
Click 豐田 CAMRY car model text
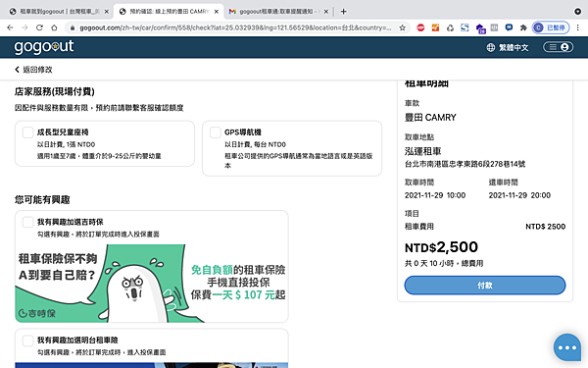click(x=430, y=118)
